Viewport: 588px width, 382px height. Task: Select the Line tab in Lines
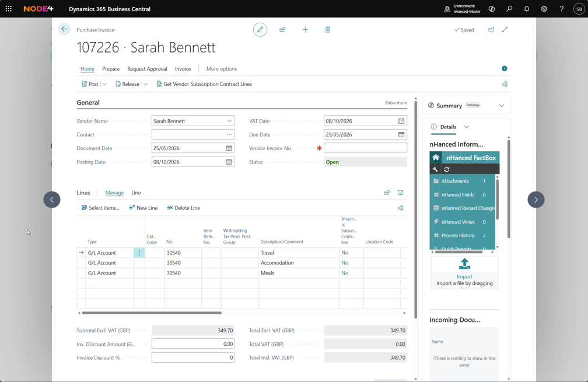(x=136, y=193)
